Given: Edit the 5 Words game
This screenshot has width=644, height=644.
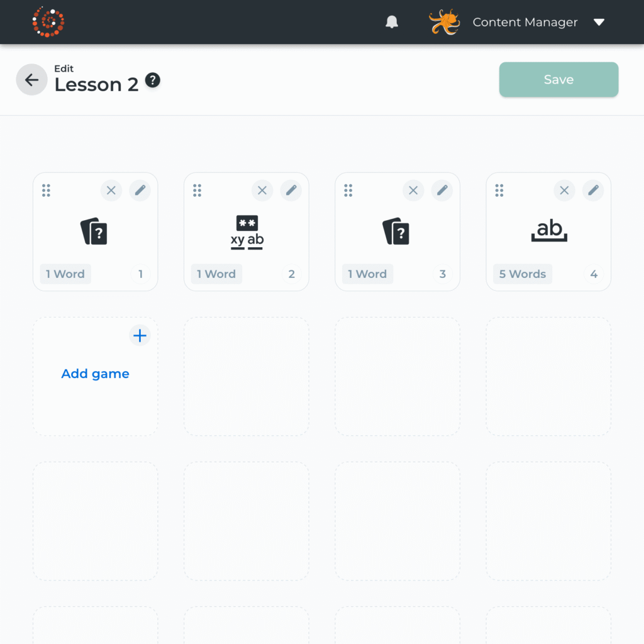Looking at the screenshot, I should [593, 190].
